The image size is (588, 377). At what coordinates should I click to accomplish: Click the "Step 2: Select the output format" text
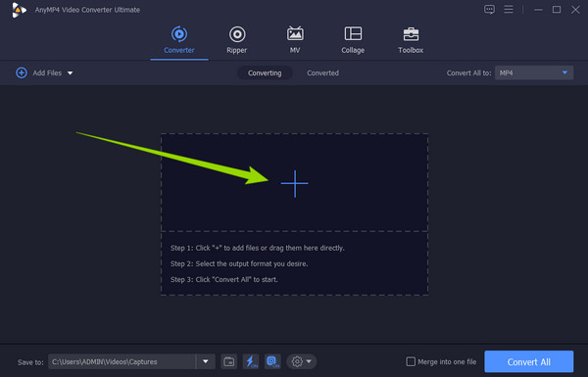click(239, 263)
